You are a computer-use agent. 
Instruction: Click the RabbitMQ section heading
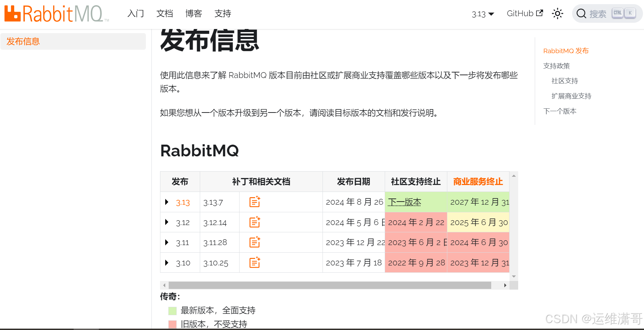pyautogui.click(x=199, y=151)
